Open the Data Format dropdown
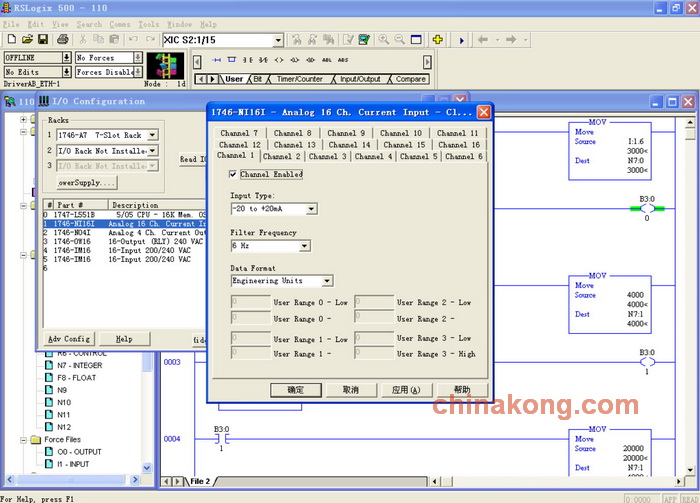 tap(327, 281)
